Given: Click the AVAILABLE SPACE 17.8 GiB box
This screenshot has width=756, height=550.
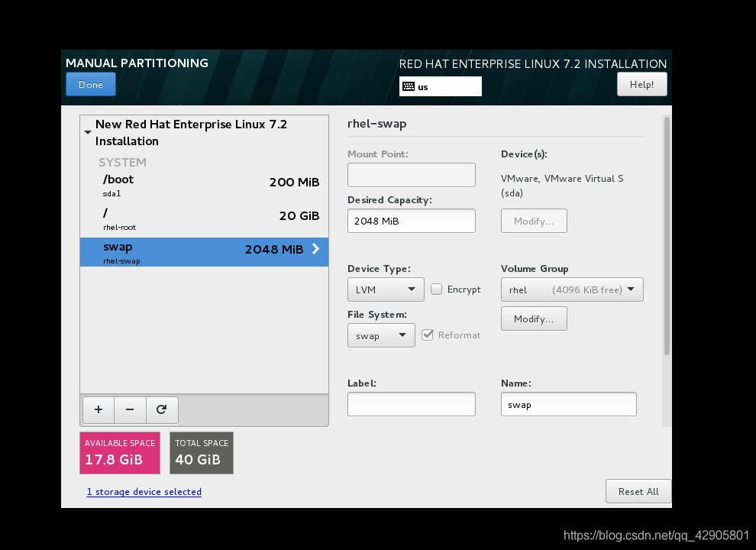Looking at the screenshot, I should 120,452.
